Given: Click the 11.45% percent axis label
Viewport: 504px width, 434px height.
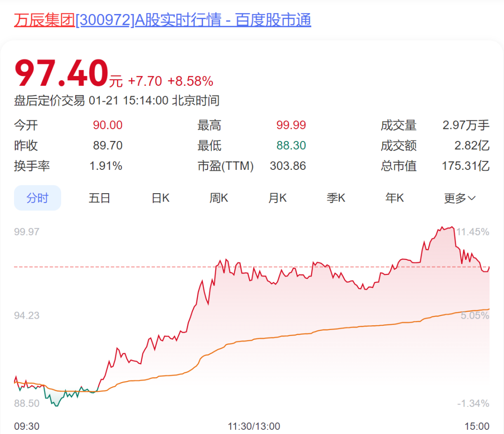Looking at the screenshot, I should pyautogui.click(x=473, y=232).
